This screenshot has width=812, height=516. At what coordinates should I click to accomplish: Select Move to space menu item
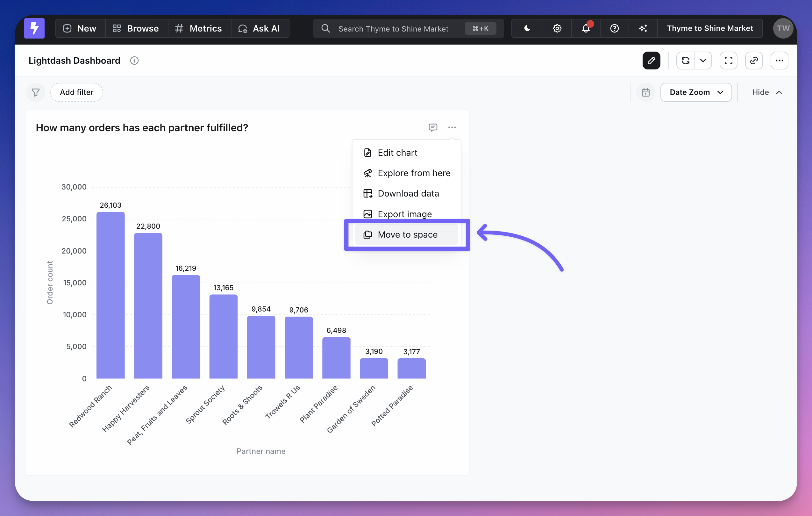407,234
